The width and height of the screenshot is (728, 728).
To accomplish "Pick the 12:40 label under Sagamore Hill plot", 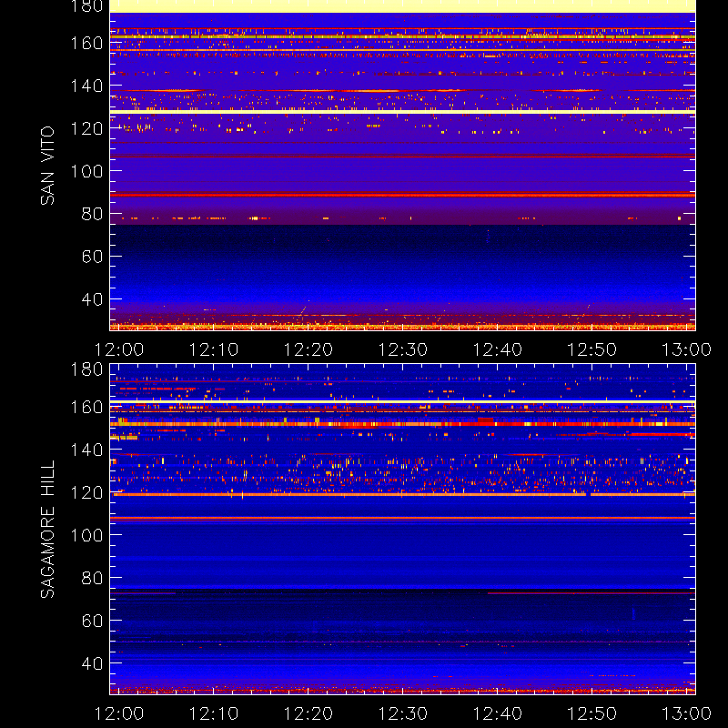I will (497, 713).
